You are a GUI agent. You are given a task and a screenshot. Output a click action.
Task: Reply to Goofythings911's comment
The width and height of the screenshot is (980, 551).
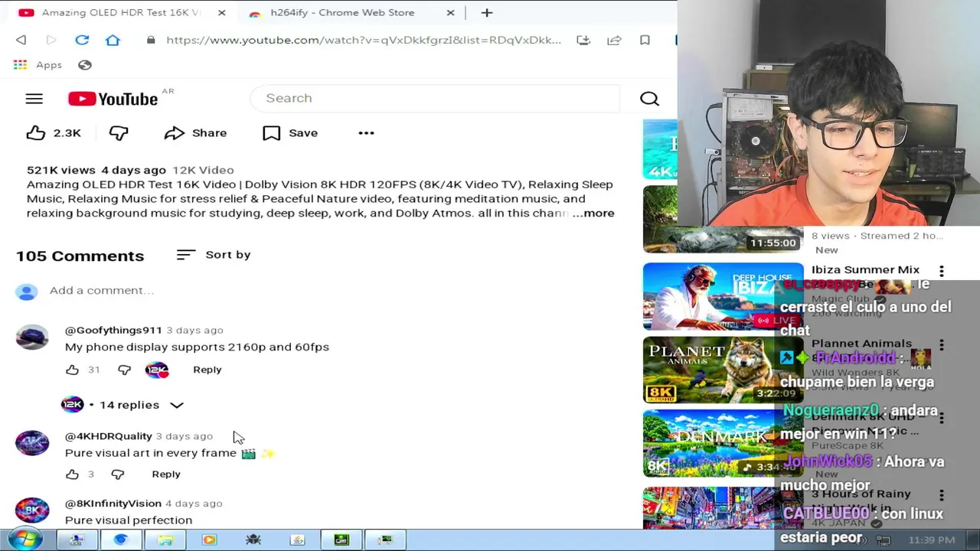(207, 370)
